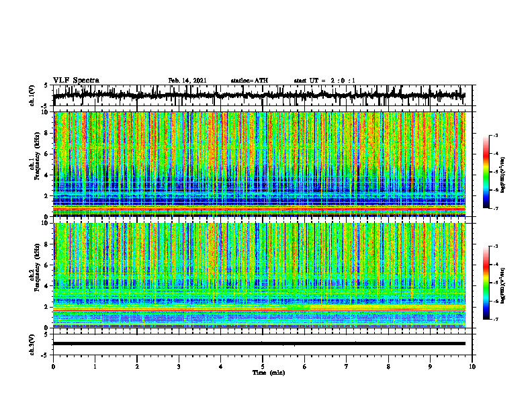Click the ch.2 colorbar log(PSD) unit label
532x411 pixels.
(x=504, y=285)
